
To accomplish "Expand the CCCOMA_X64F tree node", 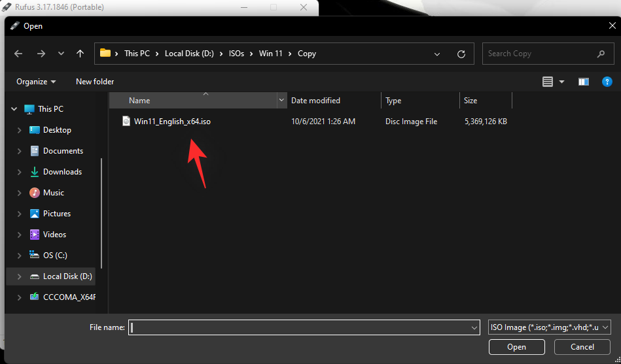I will [x=19, y=297].
